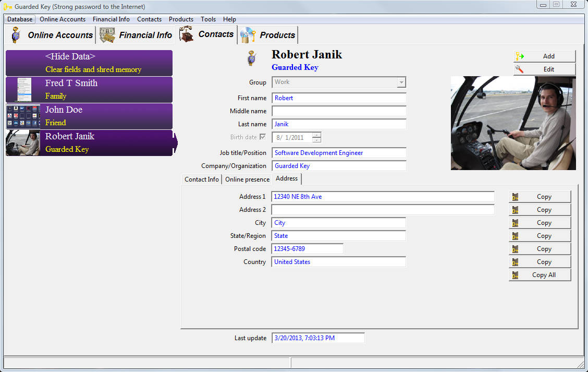This screenshot has height=372, width=588.
Task: Click the Company/Organization field
Action: pyautogui.click(x=339, y=166)
